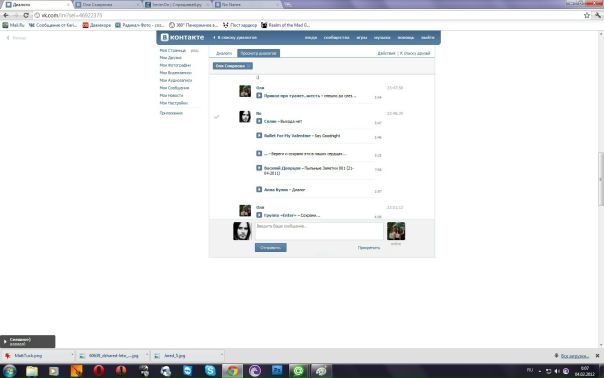Bookmark this page with star icon
Viewport: 604px width, 378px height.
click(587, 15)
